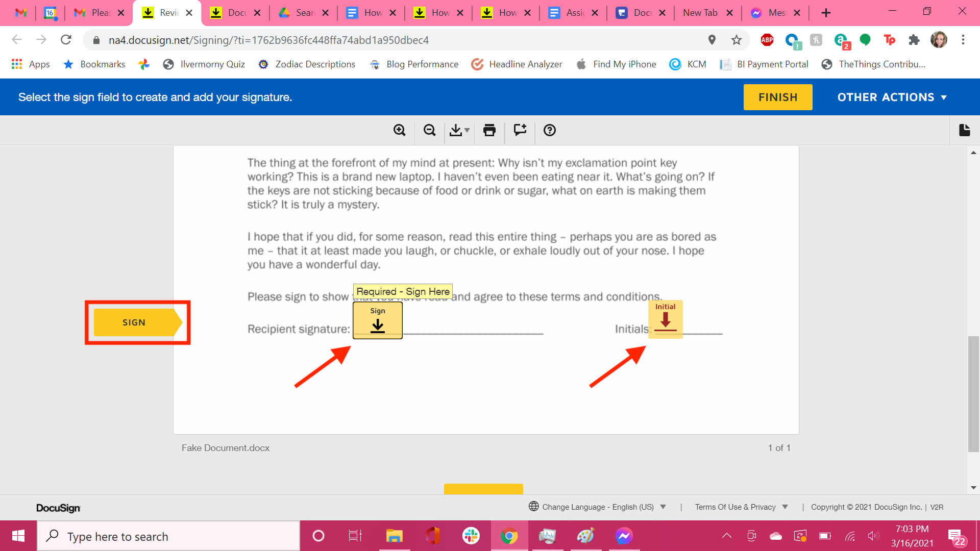Click the SIGN button on the left
980x551 pixels.
(134, 322)
